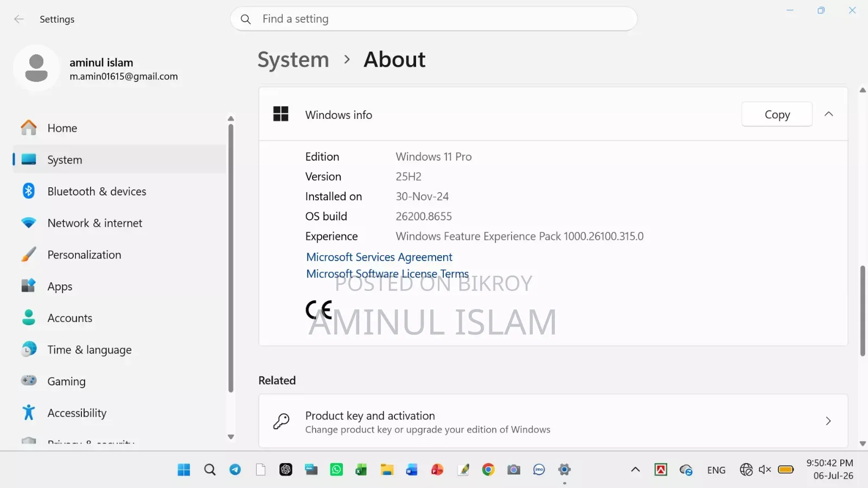Launch Google Chrome from the taskbar

tap(488, 470)
